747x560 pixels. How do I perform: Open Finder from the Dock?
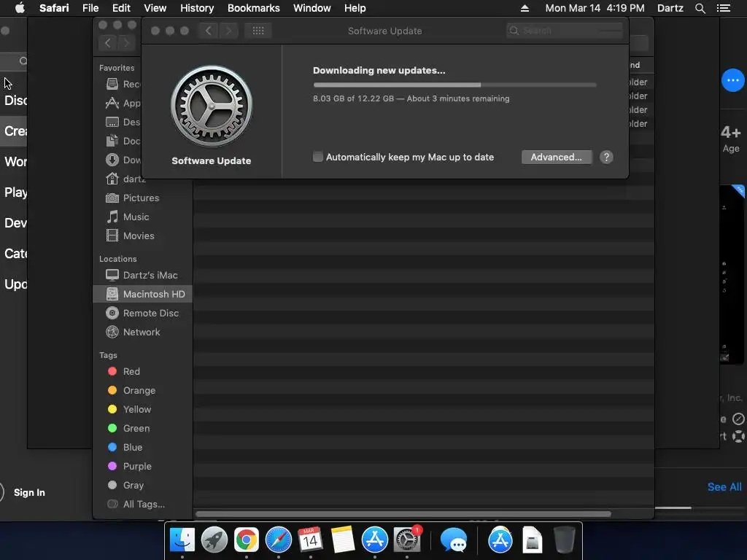pyautogui.click(x=182, y=540)
